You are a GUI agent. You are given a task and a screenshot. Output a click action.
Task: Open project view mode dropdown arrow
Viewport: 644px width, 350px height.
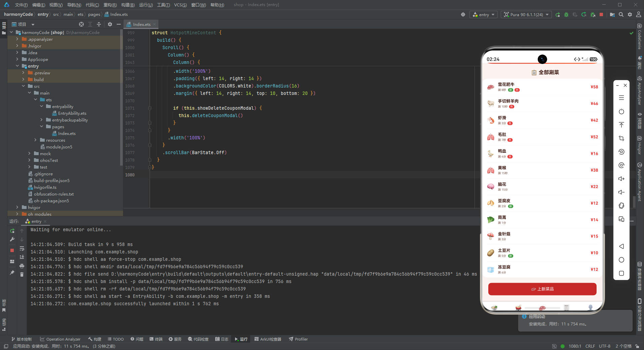click(x=33, y=24)
